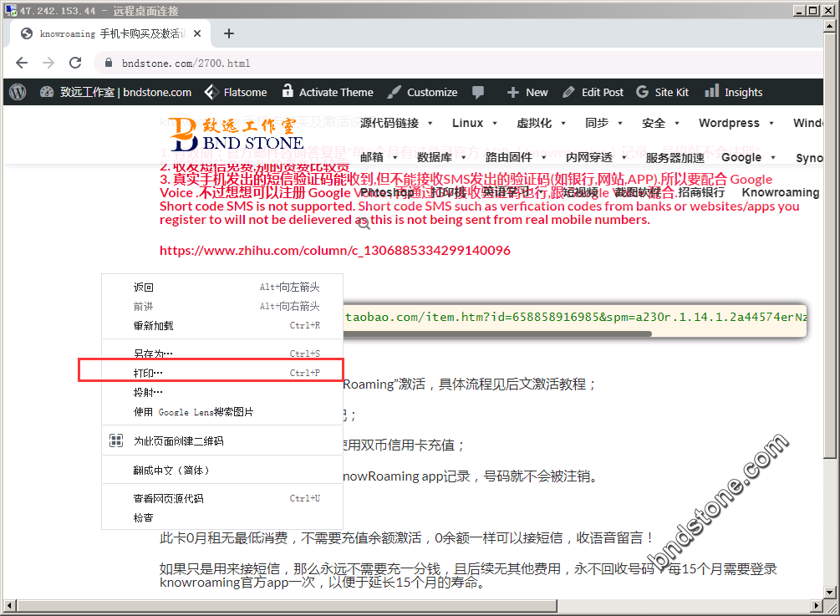Click the horizontal scrollbar left arrow
The height and width of the screenshot is (616, 840).
pyautogui.click(x=9, y=606)
